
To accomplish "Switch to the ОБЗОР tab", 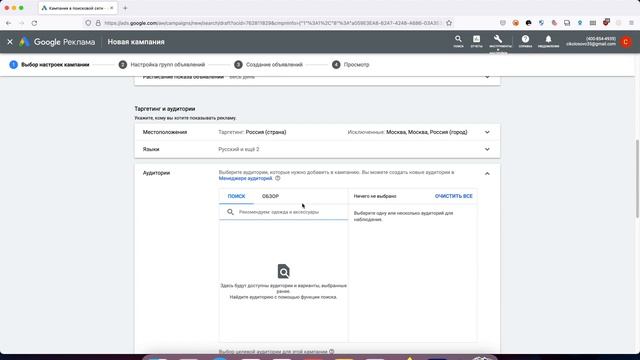I will 270,196.
